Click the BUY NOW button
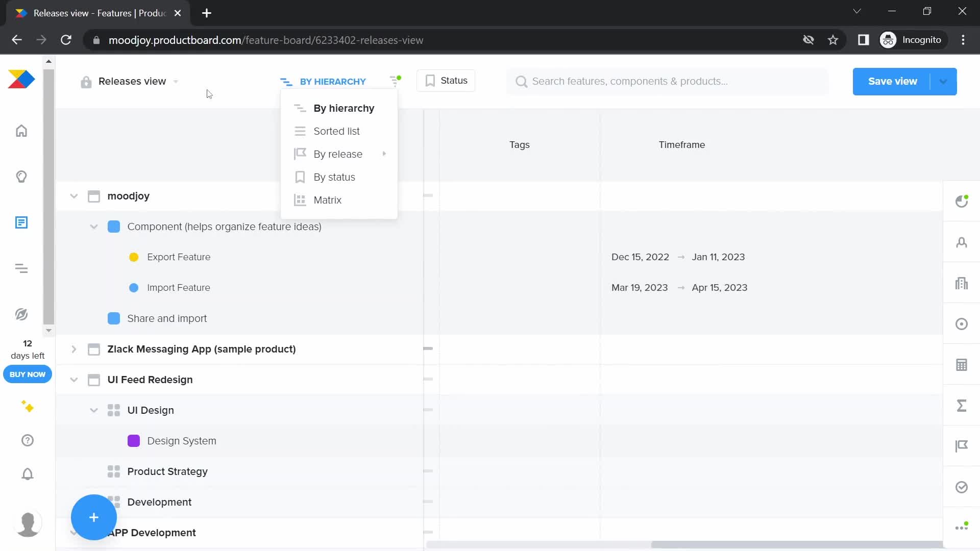980x551 pixels. 28,374
